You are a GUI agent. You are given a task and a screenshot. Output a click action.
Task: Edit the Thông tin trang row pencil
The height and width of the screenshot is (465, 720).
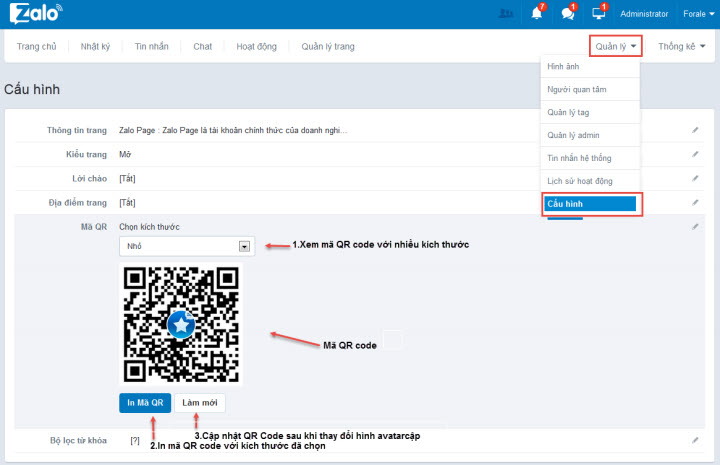[x=695, y=130]
